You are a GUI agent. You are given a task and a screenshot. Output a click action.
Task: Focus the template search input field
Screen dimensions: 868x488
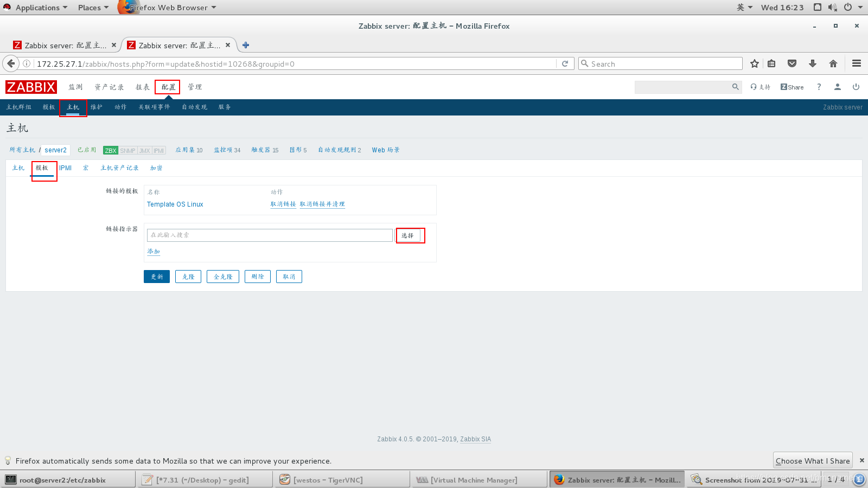[x=270, y=235]
